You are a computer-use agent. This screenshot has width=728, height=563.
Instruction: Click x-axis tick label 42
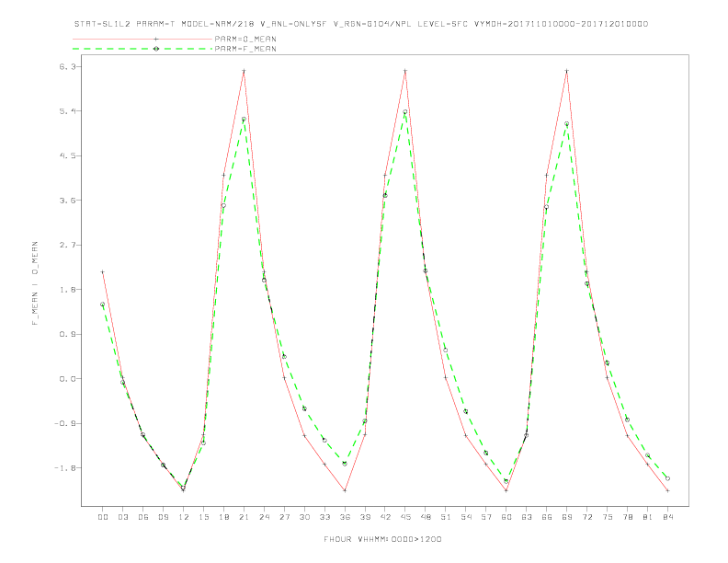click(x=385, y=517)
